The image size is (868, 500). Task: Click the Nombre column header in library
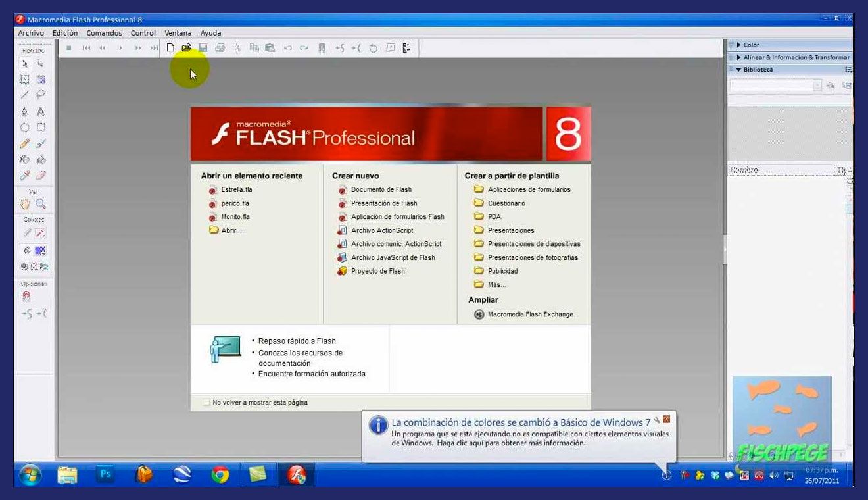[x=780, y=170]
